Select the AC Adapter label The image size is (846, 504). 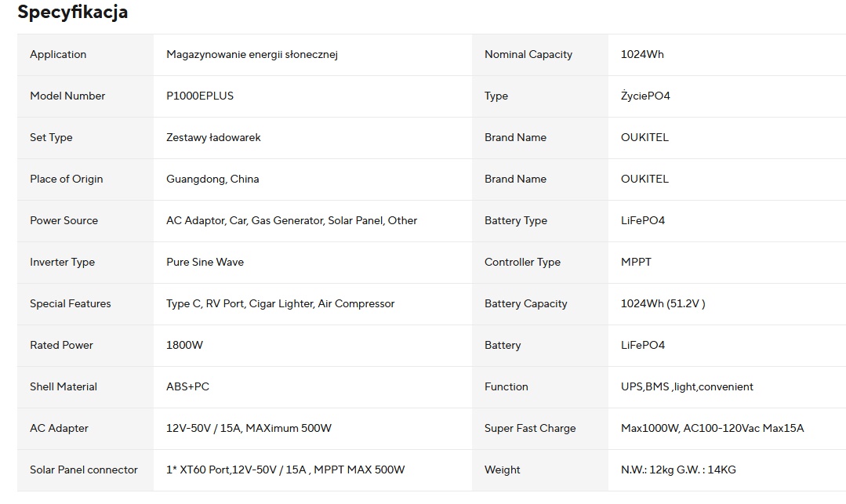click(59, 429)
